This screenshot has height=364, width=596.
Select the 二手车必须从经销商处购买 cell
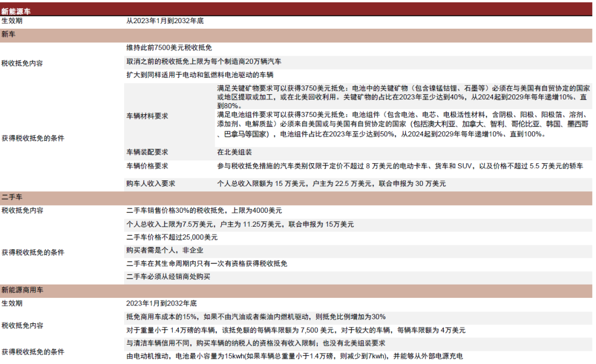click(x=169, y=277)
